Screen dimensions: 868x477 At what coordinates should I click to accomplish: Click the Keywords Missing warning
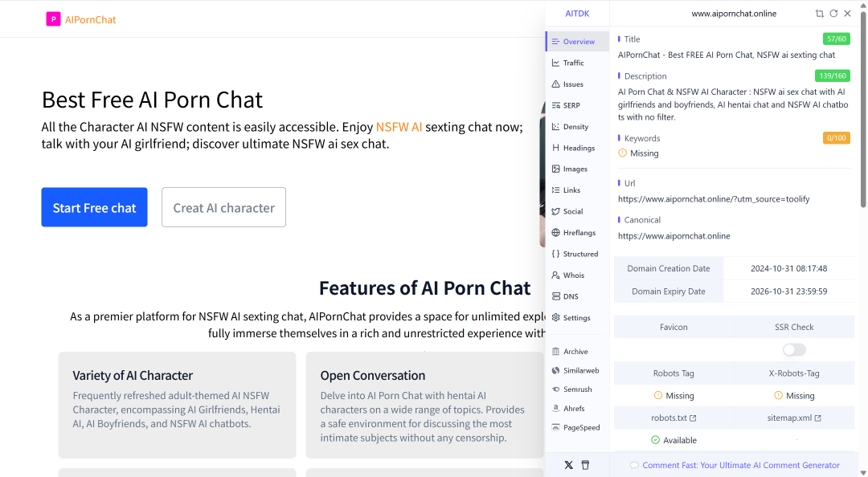point(638,153)
